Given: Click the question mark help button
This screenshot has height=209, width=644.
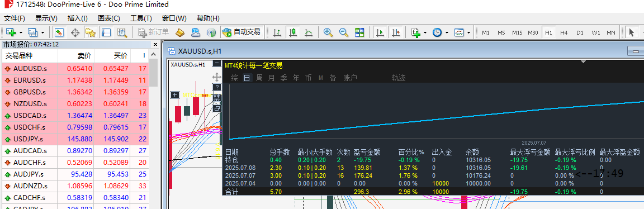Looking at the screenshot, I should 216,87.
